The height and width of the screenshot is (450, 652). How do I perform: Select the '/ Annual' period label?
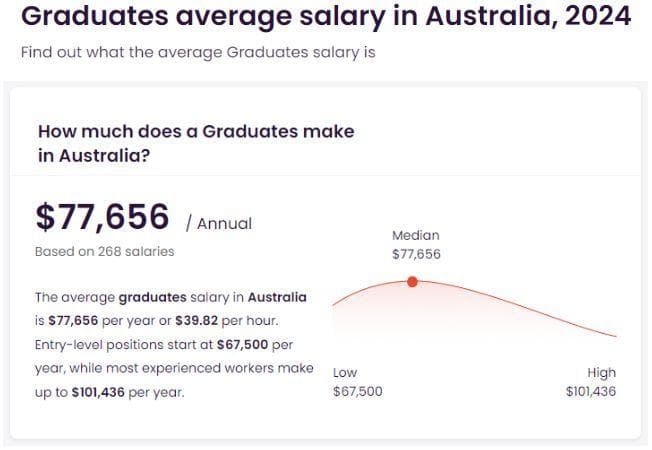(x=219, y=224)
